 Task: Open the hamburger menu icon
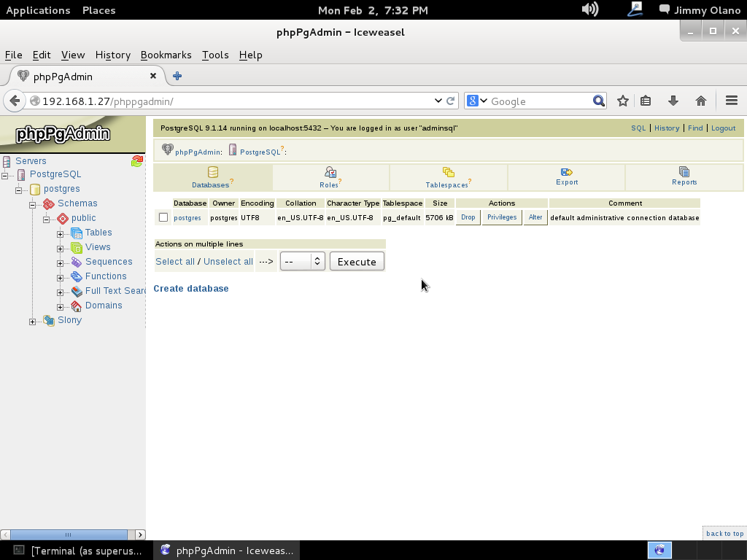pyautogui.click(x=732, y=101)
